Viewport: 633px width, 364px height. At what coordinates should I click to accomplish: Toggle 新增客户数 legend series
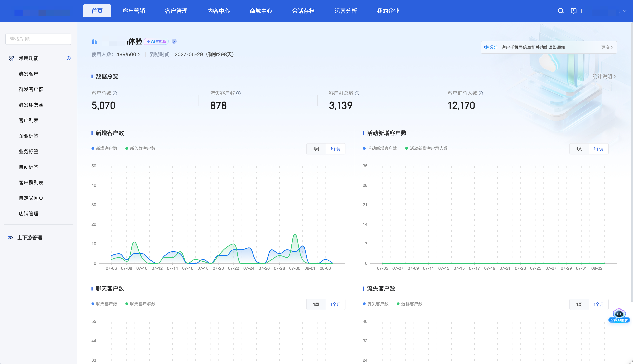(104, 148)
